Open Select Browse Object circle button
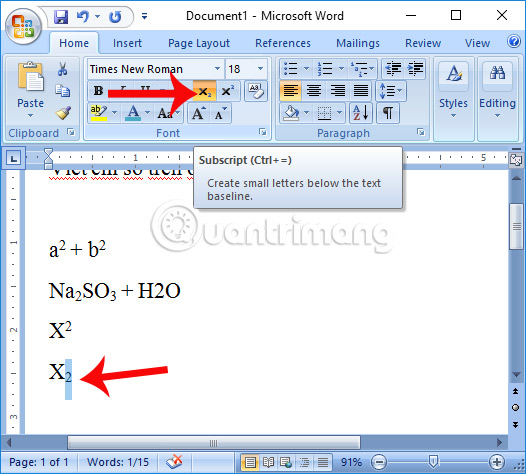The image size is (526, 474). coord(516,408)
